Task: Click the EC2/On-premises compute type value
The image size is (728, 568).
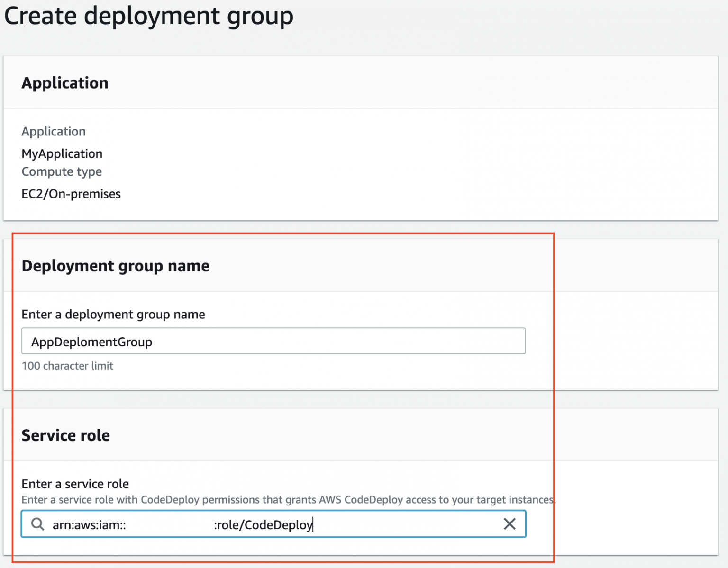Action: pos(71,193)
